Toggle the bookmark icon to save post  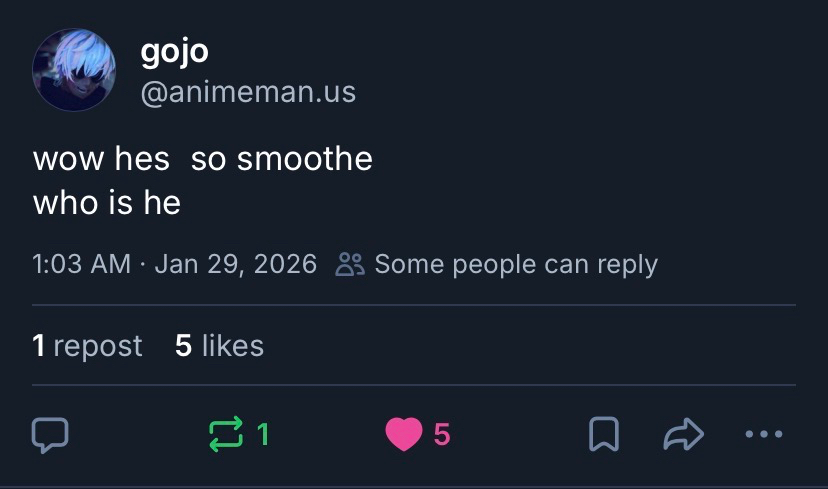pyautogui.click(x=602, y=434)
